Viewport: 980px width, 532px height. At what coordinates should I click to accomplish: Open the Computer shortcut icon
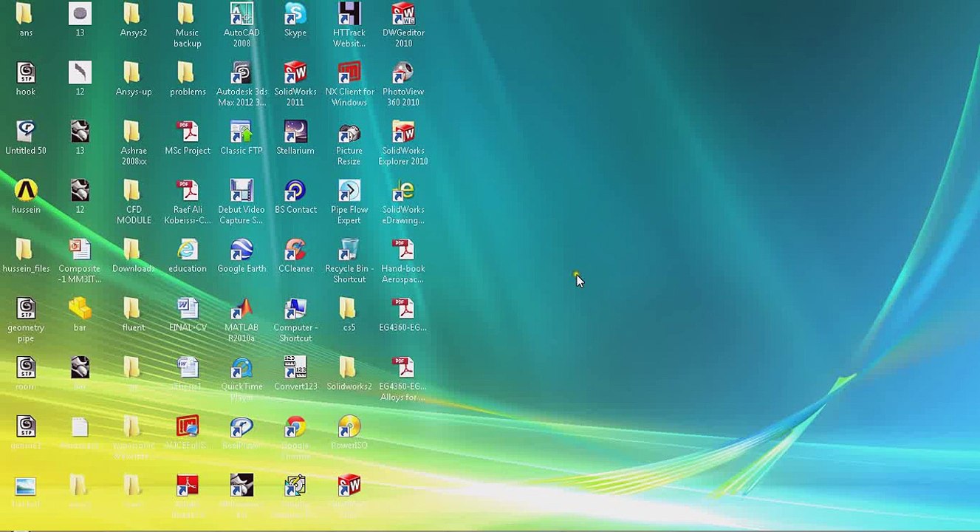[x=295, y=310]
